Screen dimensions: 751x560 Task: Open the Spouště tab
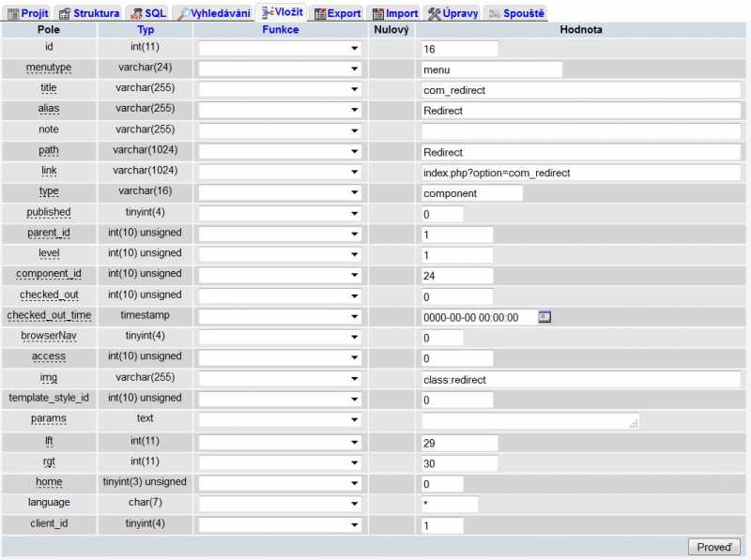pos(515,13)
